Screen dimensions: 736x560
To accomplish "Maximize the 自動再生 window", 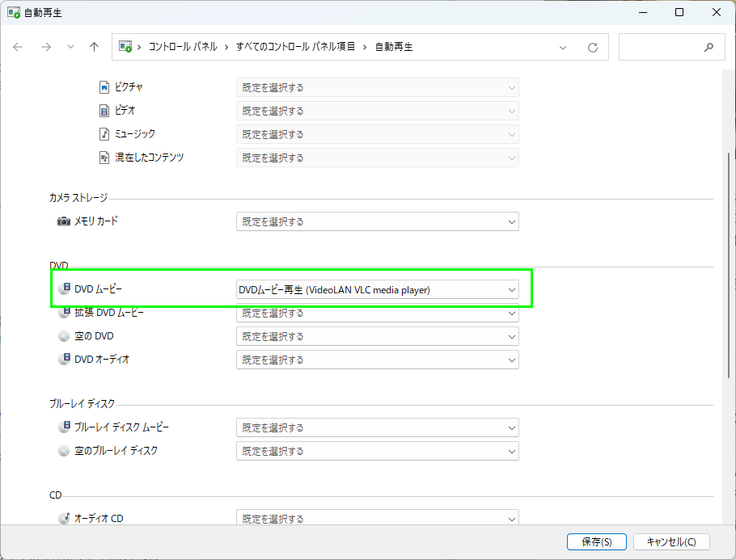I will point(679,13).
